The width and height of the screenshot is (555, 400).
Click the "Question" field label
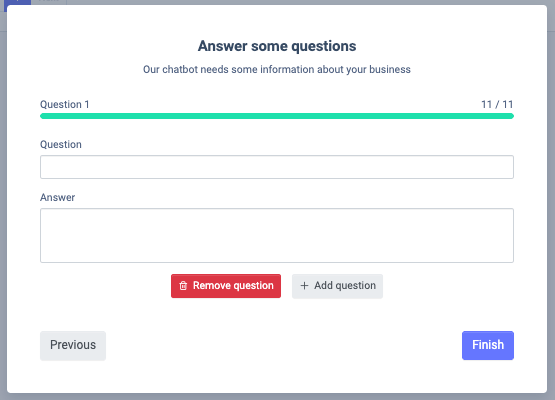pos(61,144)
